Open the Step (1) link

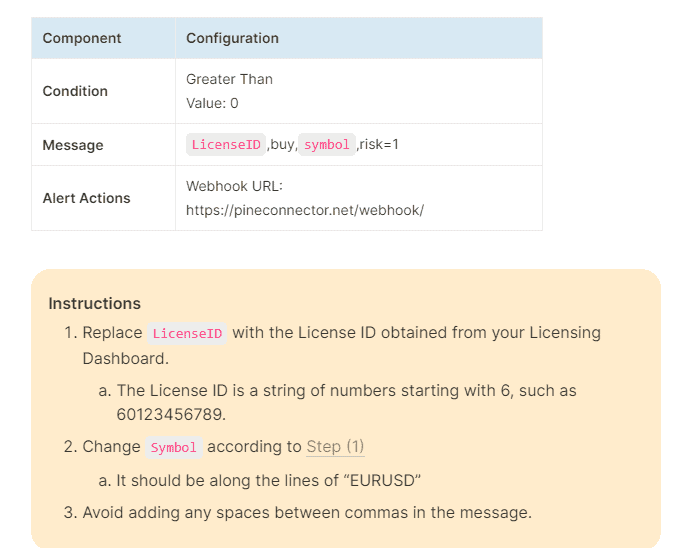tap(335, 447)
